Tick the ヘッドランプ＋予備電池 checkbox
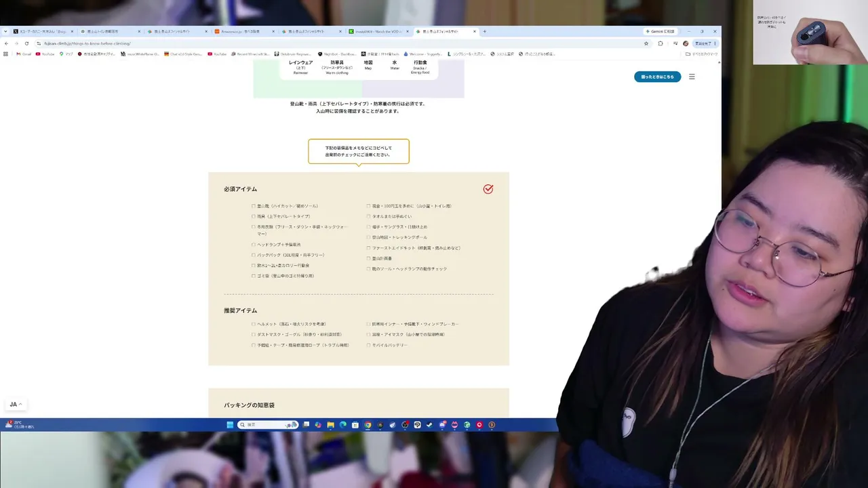This screenshot has height=488, width=868. (x=254, y=245)
